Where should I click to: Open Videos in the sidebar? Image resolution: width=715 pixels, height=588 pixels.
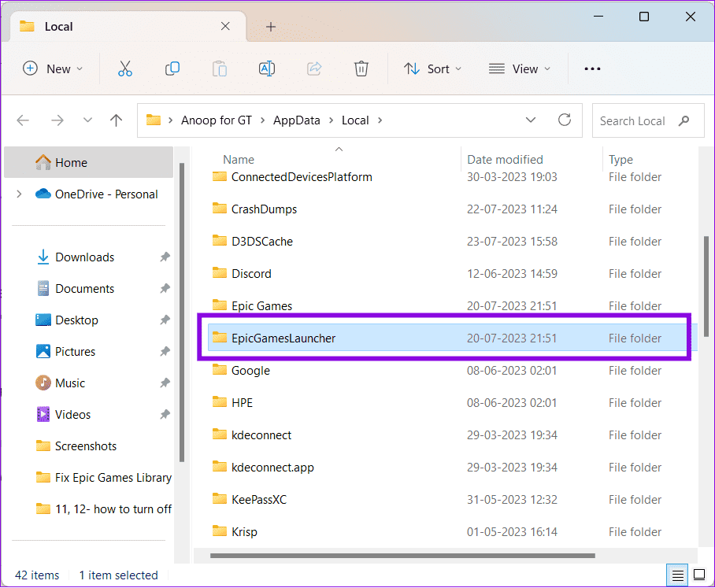(x=90, y=414)
